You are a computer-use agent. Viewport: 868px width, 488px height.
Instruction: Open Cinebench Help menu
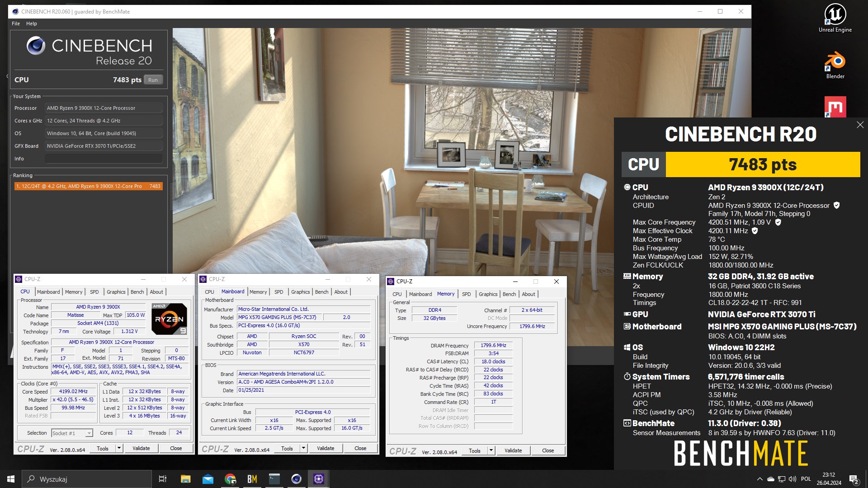(x=32, y=23)
